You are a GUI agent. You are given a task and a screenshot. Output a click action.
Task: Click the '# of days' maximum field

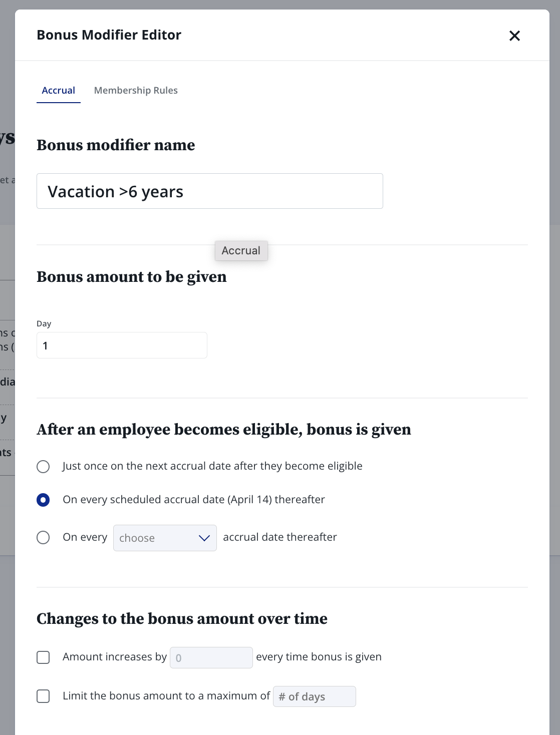(x=315, y=696)
